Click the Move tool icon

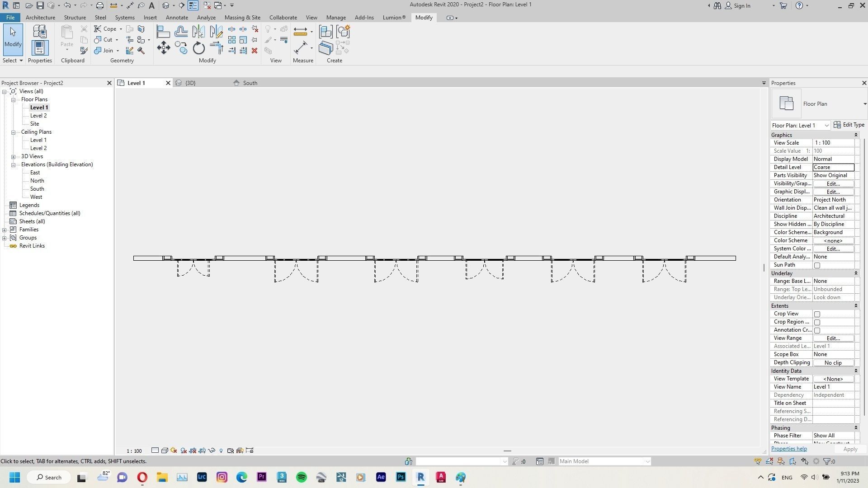(163, 48)
